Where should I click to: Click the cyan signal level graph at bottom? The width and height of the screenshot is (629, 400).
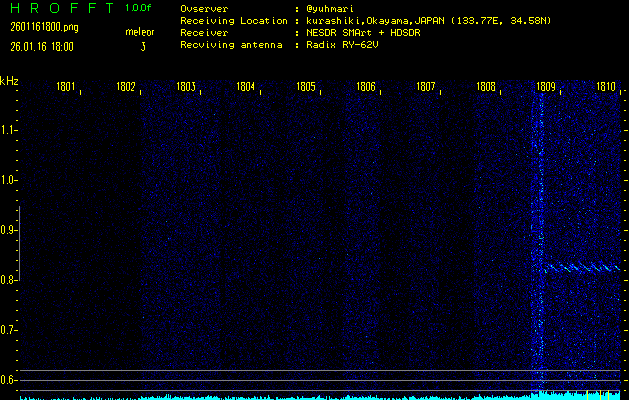click(x=320, y=396)
